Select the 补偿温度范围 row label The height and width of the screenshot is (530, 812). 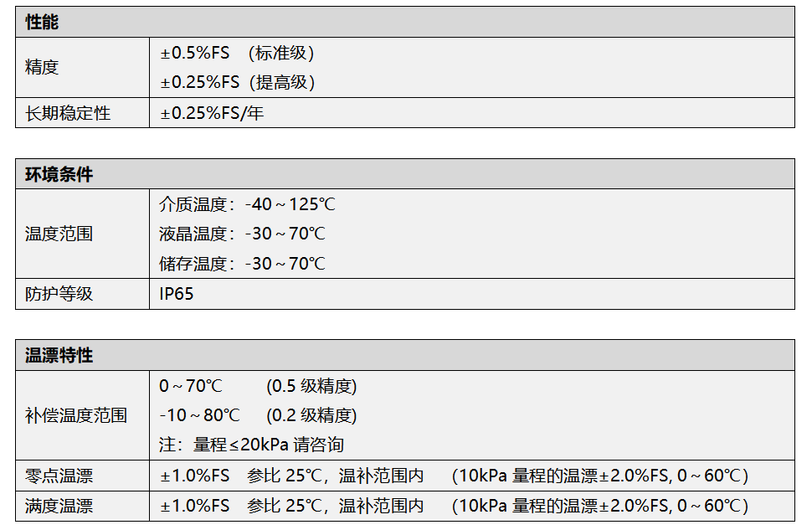click(x=76, y=415)
